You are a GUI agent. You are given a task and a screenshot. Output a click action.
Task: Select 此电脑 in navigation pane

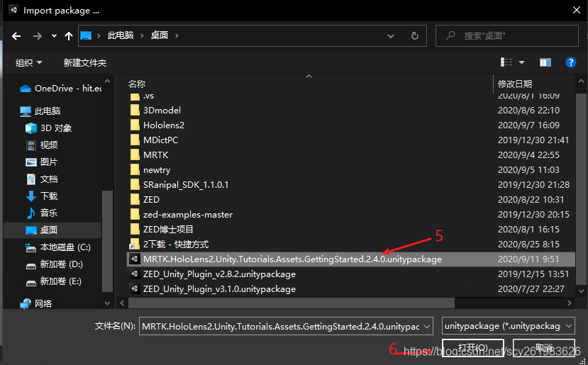click(40, 111)
